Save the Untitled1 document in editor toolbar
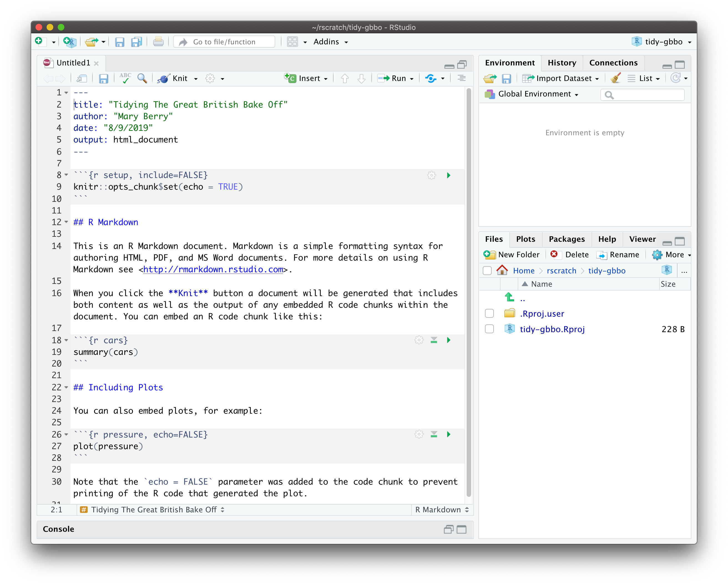 click(x=103, y=79)
